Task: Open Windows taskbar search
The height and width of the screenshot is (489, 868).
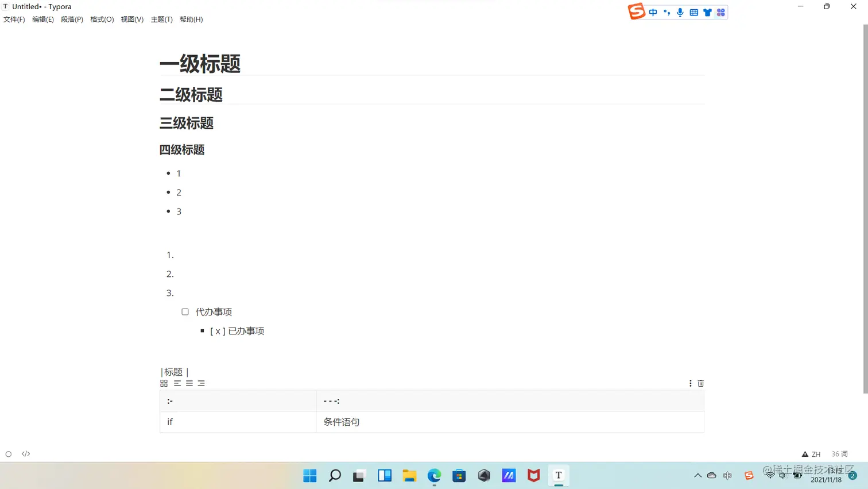Action: click(x=335, y=475)
